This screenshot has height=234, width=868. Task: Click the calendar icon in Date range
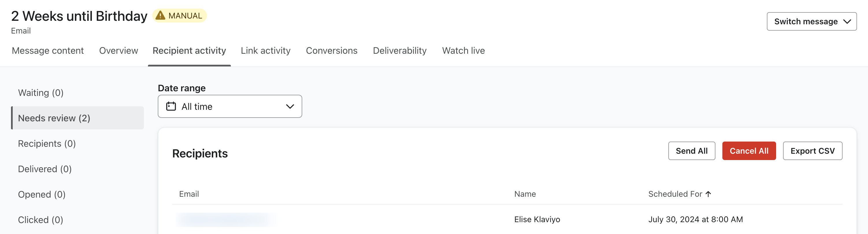click(x=171, y=106)
